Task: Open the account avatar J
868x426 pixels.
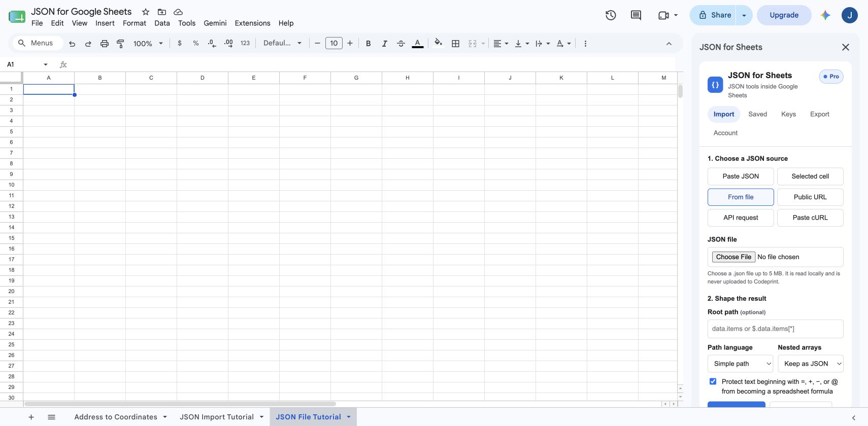Action: pos(850,15)
